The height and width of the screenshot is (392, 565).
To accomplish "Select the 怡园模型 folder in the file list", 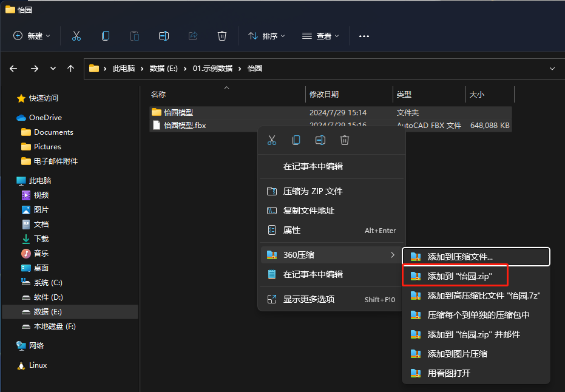I will [178, 112].
